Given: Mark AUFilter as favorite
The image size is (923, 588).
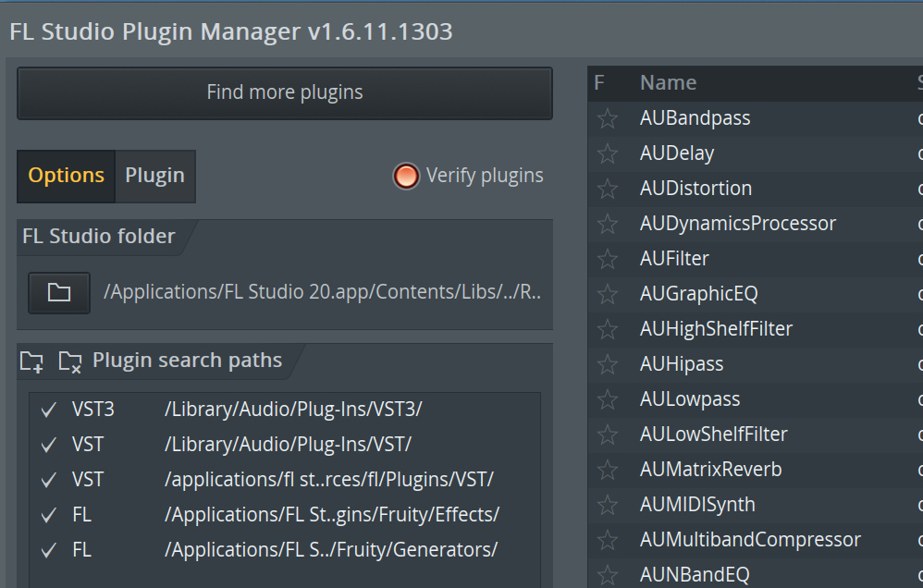Looking at the screenshot, I should 608,259.
